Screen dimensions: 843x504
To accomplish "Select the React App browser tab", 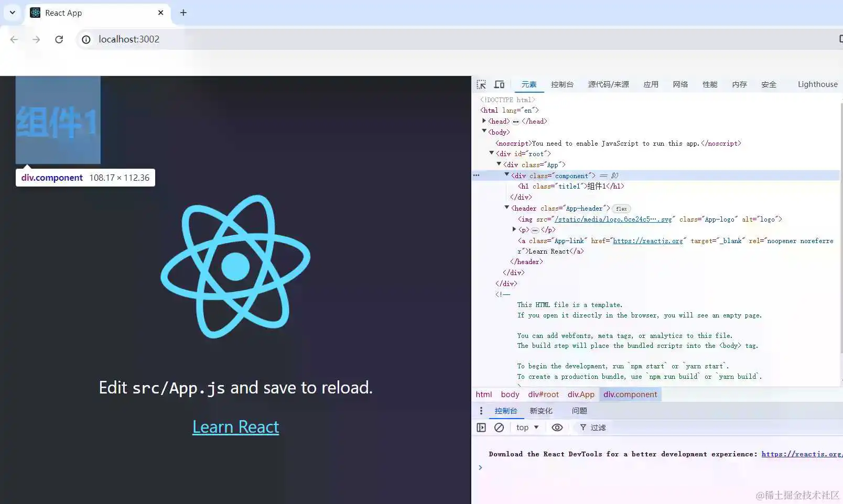I will (97, 13).
